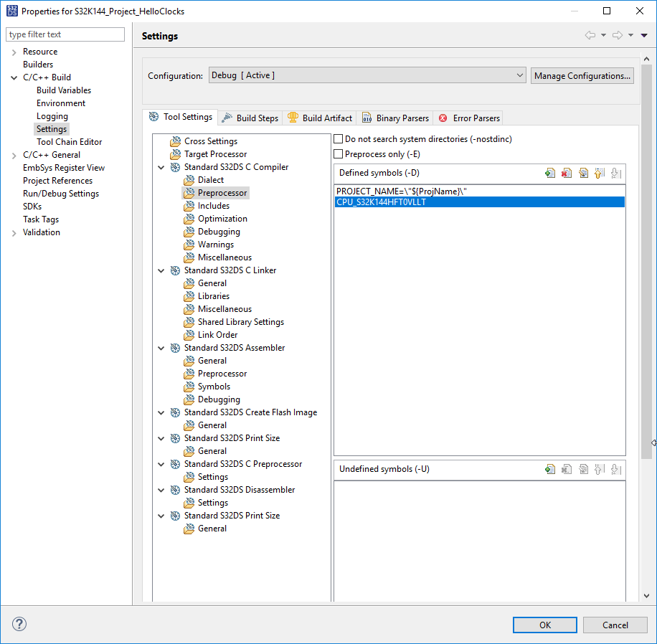Expand the Resource tree node
Viewport: 657px width, 644px height.
pos(14,52)
